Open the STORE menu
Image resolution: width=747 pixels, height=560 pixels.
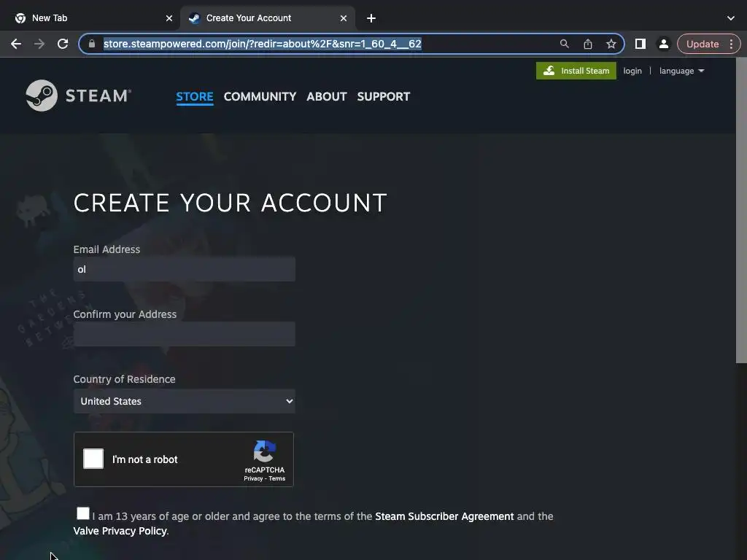pos(195,97)
